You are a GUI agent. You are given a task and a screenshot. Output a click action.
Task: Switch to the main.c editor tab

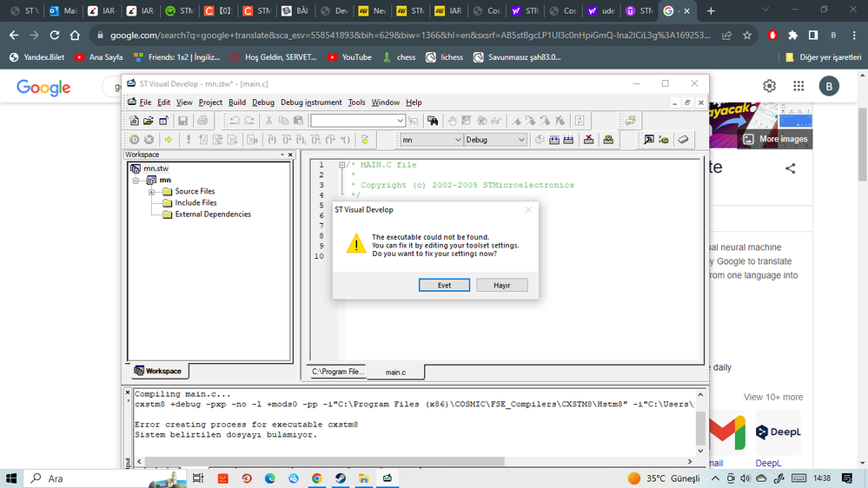(x=396, y=373)
